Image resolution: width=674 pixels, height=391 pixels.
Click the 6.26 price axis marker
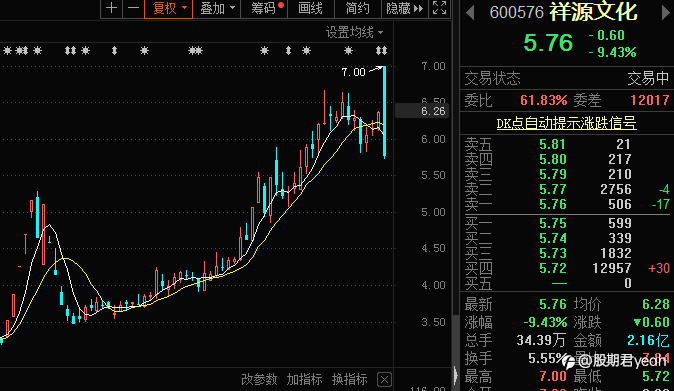tap(423, 111)
